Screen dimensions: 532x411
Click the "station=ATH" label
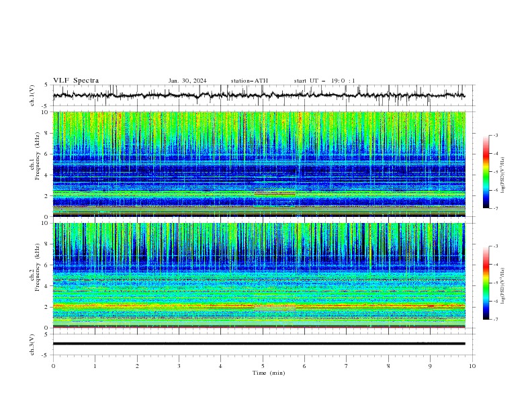(249, 81)
